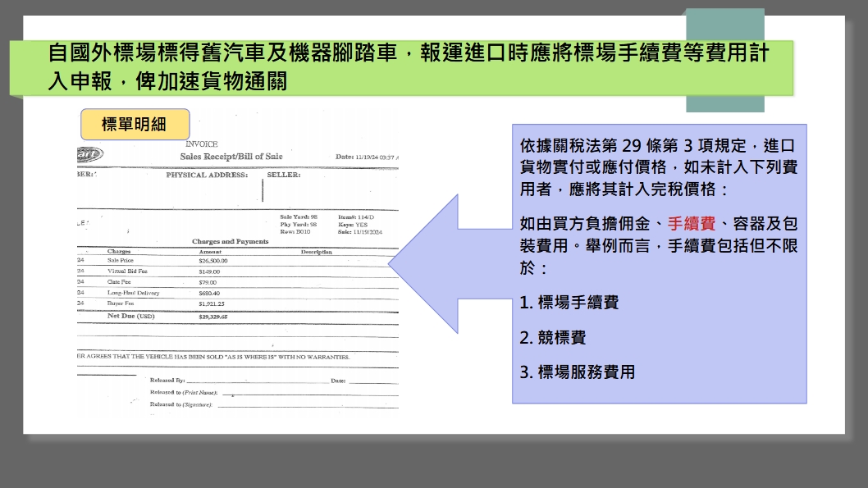The width and height of the screenshot is (868, 488).
Task: Select list item 2. 競標費
Action: tap(553, 337)
